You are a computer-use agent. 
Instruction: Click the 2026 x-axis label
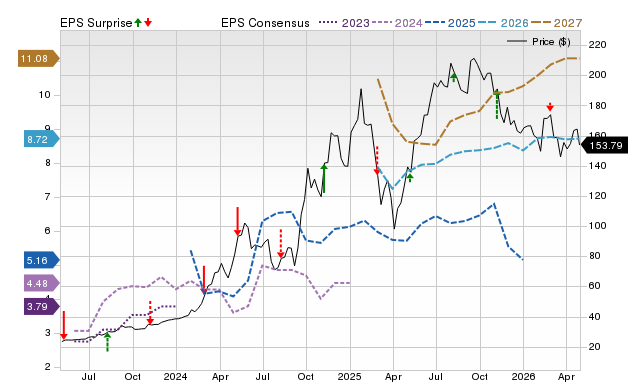523,376
